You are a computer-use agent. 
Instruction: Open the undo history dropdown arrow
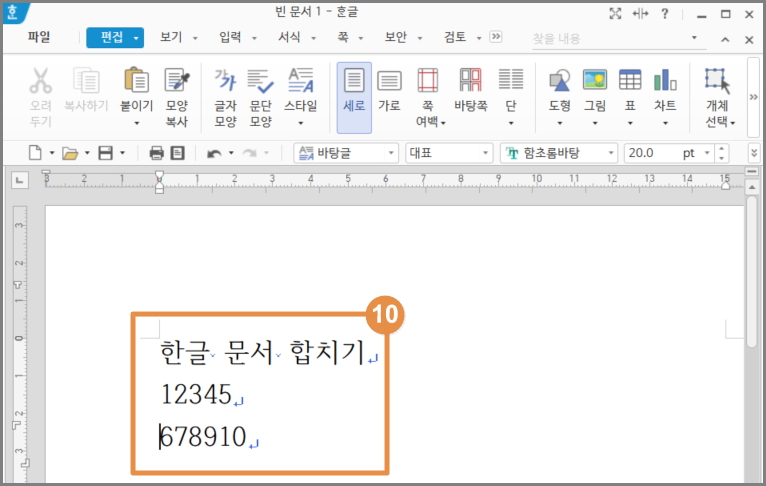click(231, 153)
